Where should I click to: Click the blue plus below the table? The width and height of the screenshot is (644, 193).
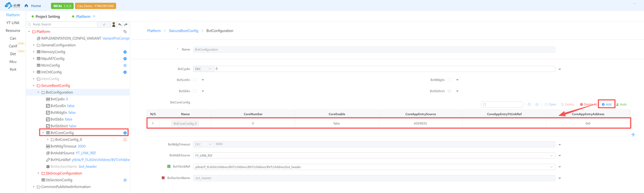(x=633, y=135)
